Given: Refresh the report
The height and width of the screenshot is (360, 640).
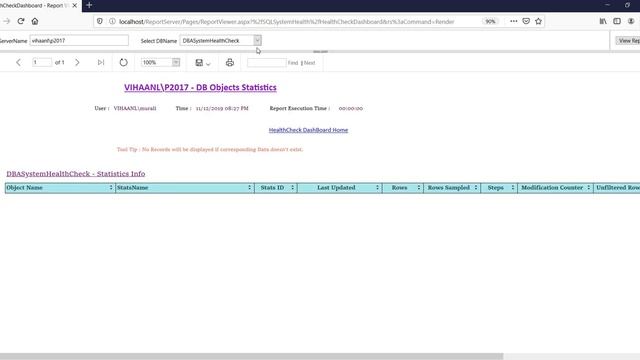Looking at the screenshot, I should point(123,62).
